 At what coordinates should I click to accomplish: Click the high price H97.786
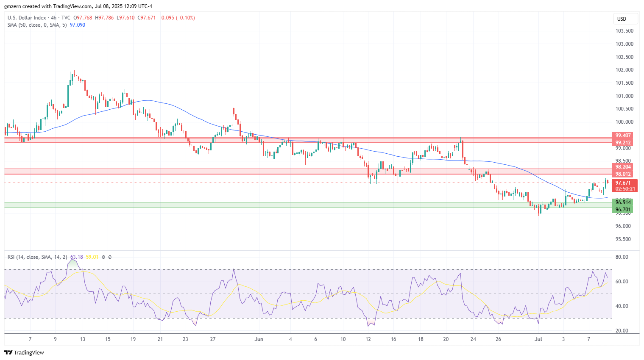[x=104, y=18]
